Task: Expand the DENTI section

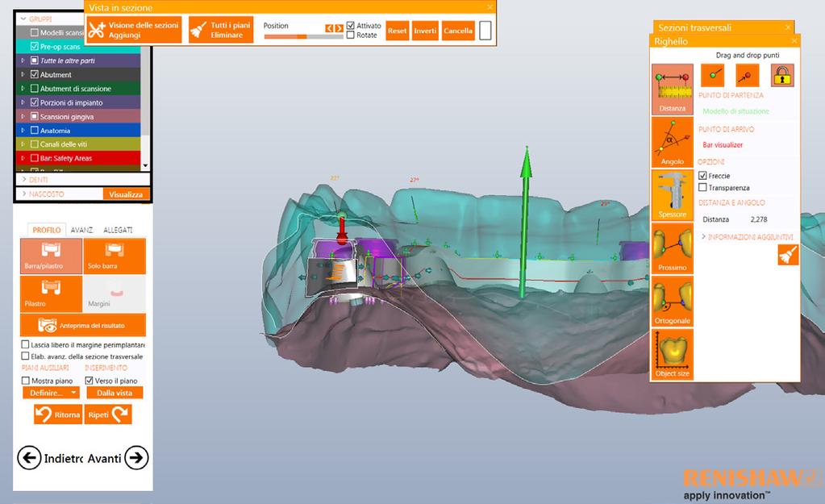Action: pos(24,179)
